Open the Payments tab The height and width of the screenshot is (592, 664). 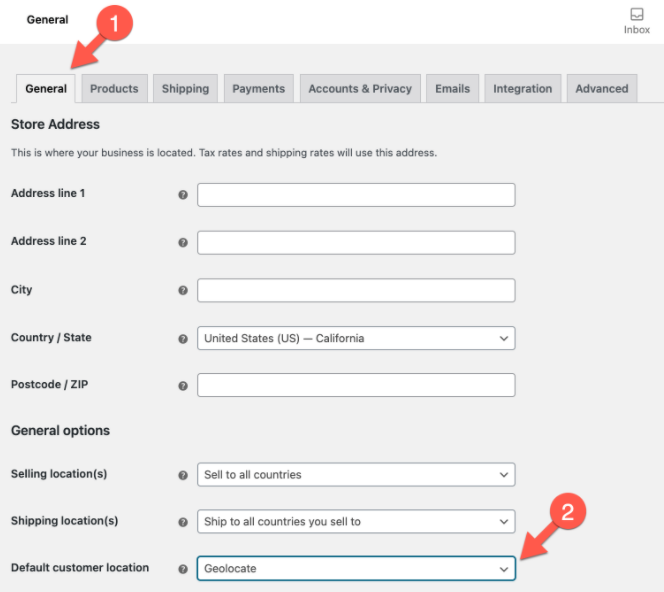click(x=258, y=88)
